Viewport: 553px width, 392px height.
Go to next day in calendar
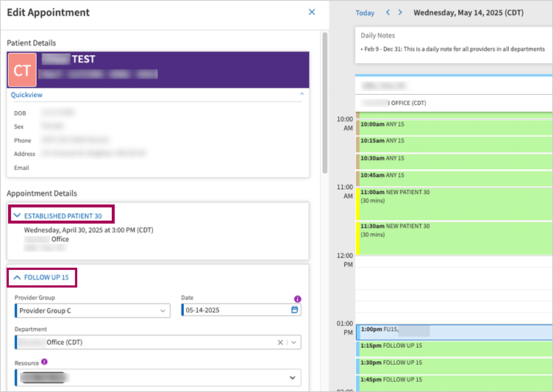pyautogui.click(x=399, y=13)
